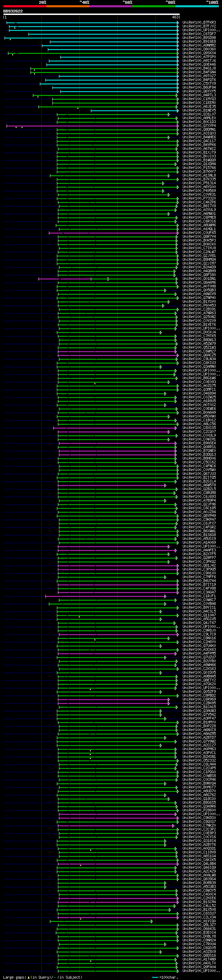The image size is (222, 980).
Task: Click the cyan alignment bar for B7FKR3
Action: tap(92, 23)
